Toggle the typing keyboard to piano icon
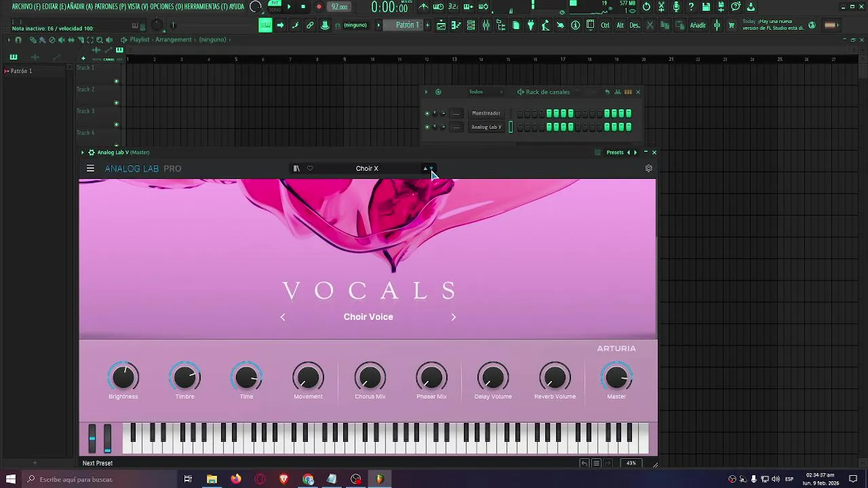This screenshot has height=488, width=868. 265,25
